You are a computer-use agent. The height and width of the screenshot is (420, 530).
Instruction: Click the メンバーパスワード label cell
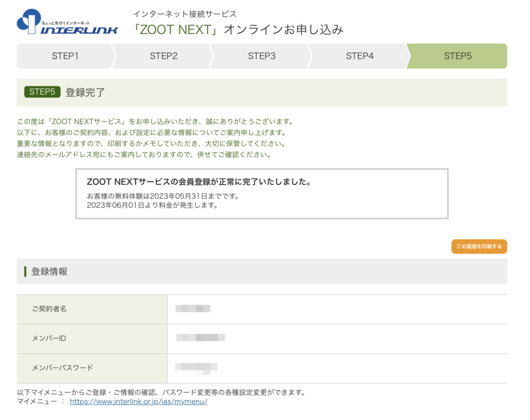(x=92, y=368)
